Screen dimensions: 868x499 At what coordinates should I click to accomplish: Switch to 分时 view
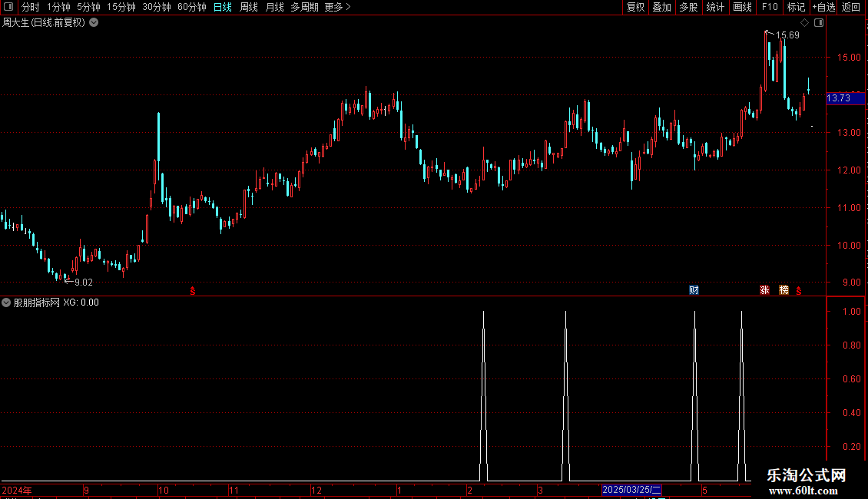(x=31, y=7)
